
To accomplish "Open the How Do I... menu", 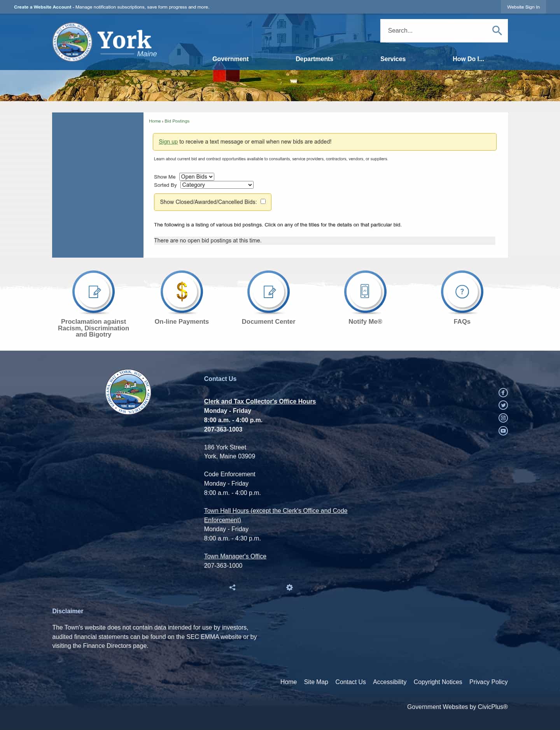I will click(468, 59).
